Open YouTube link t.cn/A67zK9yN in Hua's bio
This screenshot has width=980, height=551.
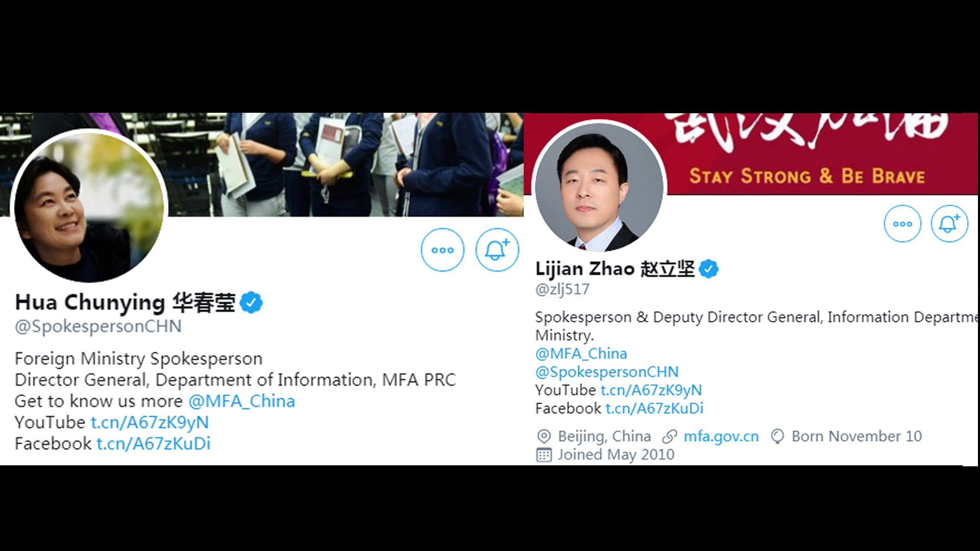[x=150, y=423]
